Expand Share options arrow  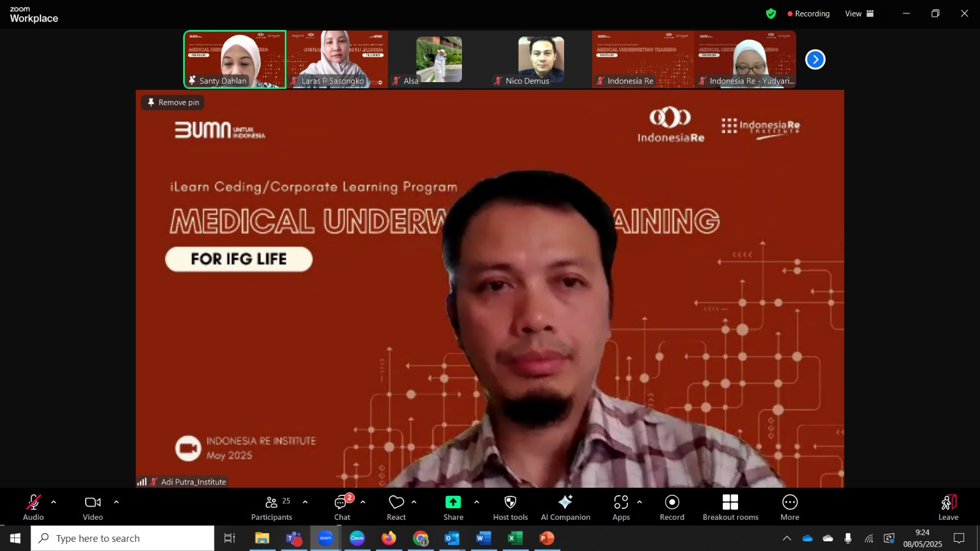click(x=477, y=502)
